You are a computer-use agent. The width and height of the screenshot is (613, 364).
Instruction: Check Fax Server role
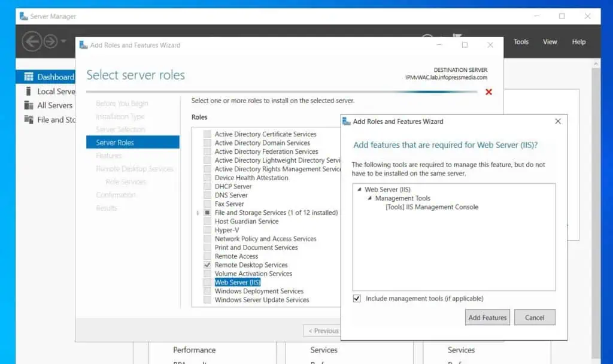(207, 204)
